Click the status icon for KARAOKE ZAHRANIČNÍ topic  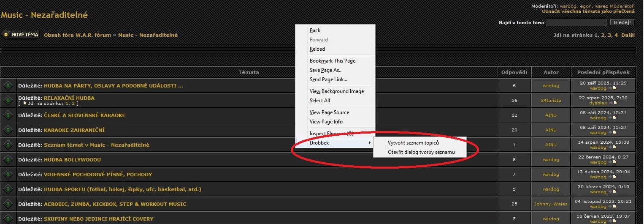pyautogui.click(x=8, y=130)
